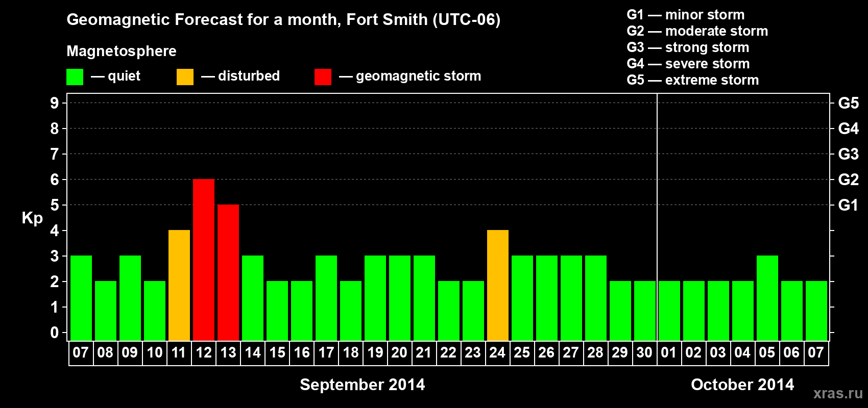The image size is (868, 408).
Task: Click the G3 label on right axis
Action: 848,154
